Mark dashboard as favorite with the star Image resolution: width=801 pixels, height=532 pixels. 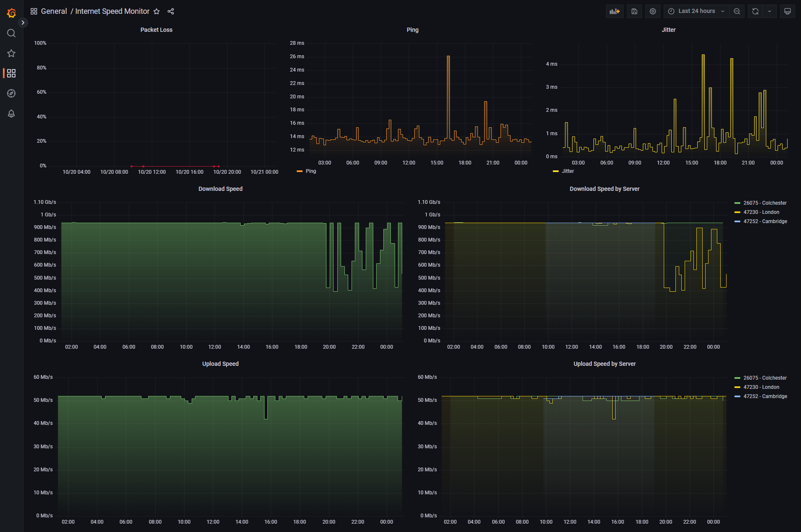157,11
